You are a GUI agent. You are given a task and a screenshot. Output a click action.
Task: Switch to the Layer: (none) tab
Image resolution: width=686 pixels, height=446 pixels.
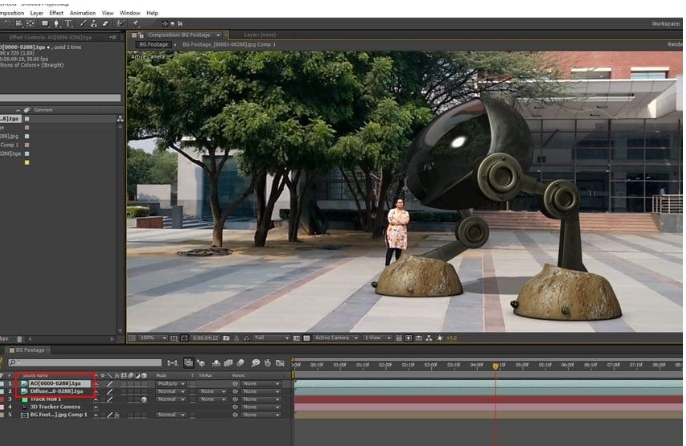[260, 35]
